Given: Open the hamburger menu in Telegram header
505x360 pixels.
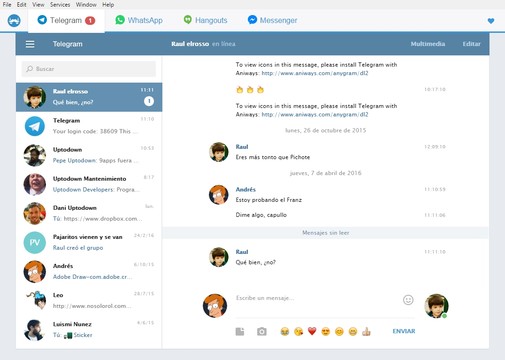Looking at the screenshot, I should click(x=30, y=44).
